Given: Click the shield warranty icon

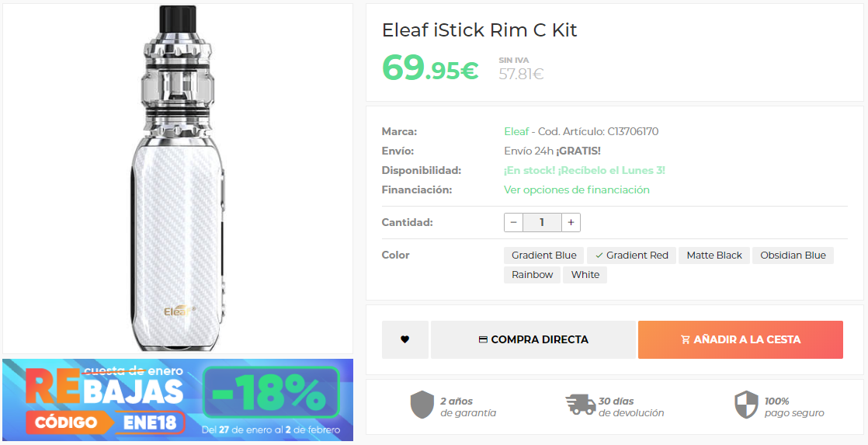Looking at the screenshot, I should coord(420,405).
